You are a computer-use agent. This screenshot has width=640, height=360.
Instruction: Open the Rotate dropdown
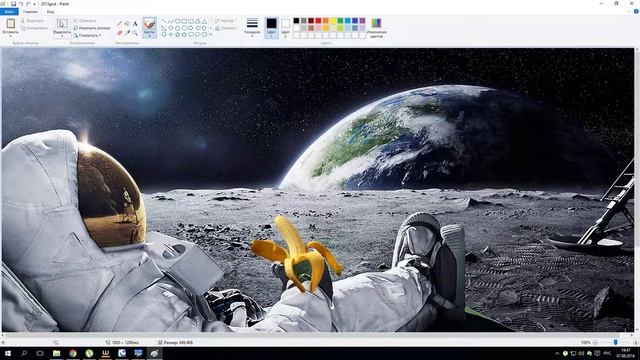[88, 36]
